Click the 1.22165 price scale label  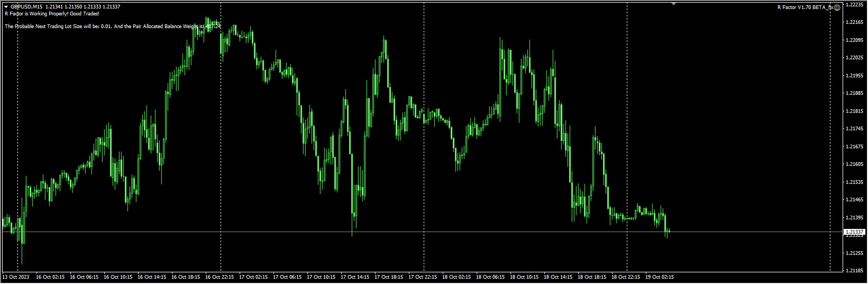tap(855, 22)
